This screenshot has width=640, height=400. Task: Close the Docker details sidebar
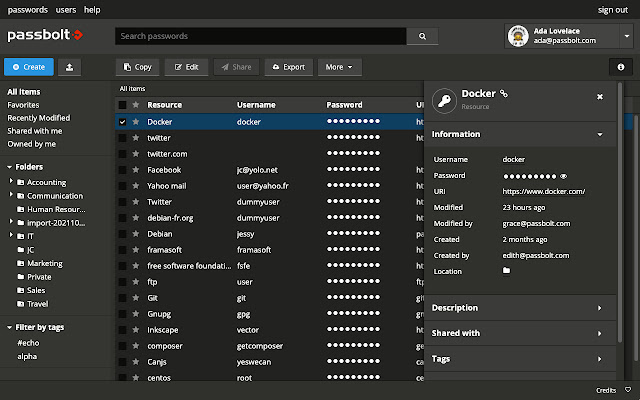(600, 96)
